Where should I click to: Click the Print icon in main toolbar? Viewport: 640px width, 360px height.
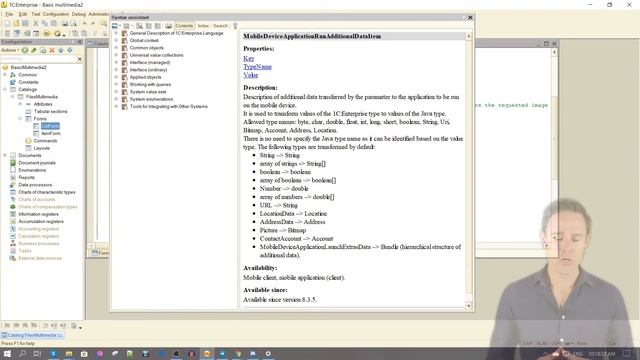[64, 23]
